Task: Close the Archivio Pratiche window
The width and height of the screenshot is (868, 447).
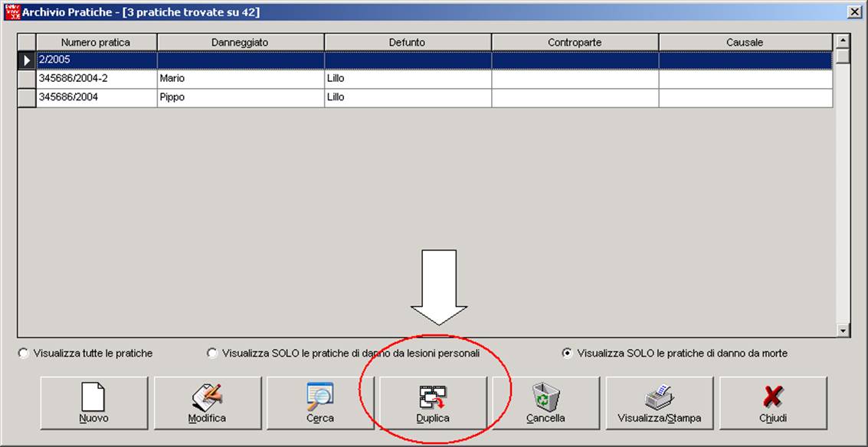Action: 853,12
